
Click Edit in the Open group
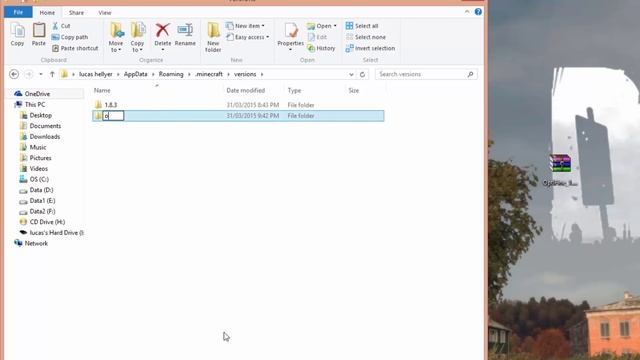(317, 37)
